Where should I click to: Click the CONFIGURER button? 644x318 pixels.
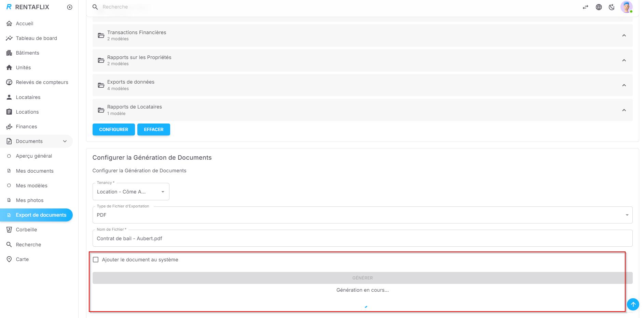point(113,130)
